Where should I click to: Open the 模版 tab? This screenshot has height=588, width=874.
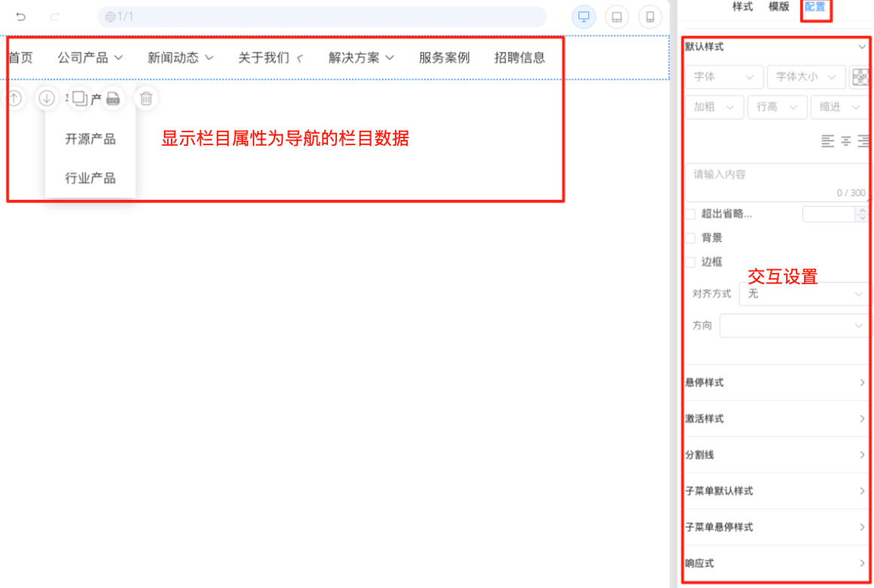pos(778,7)
